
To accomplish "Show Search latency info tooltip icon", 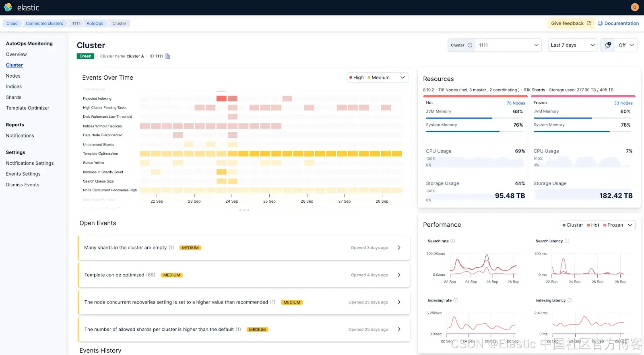I will (x=567, y=241).
